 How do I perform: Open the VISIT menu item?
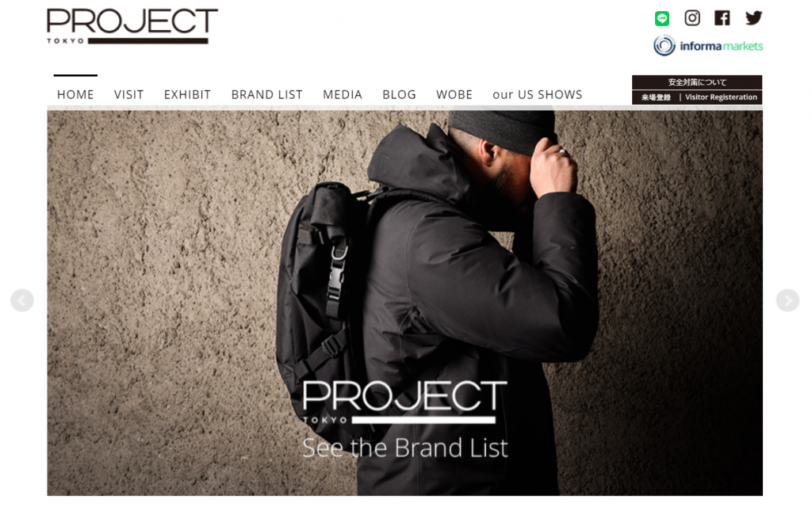click(129, 95)
